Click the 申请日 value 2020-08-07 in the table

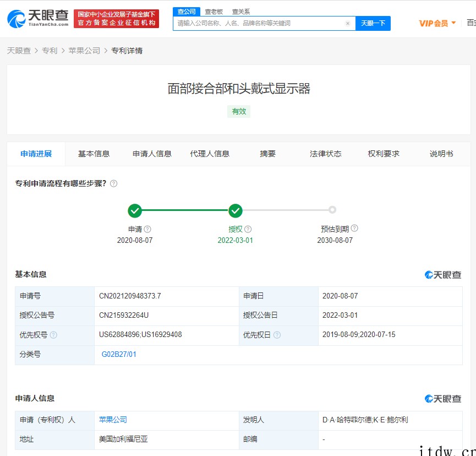[x=340, y=296]
